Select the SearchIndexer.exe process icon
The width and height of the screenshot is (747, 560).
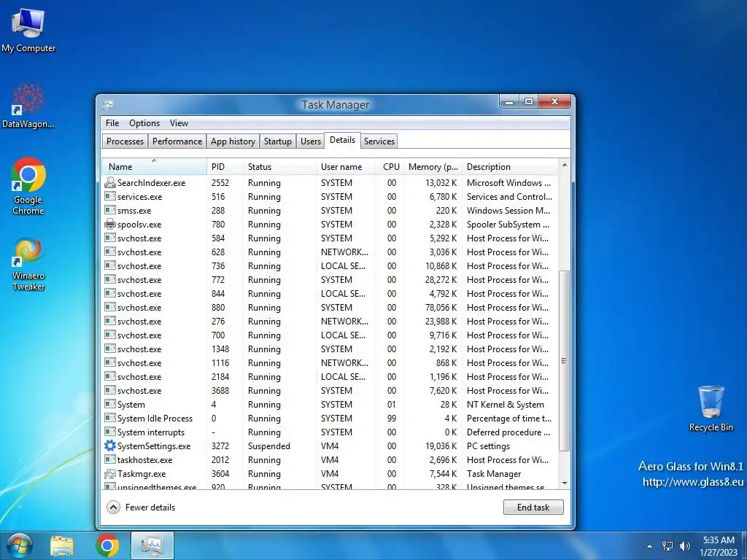click(x=110, y=182)
